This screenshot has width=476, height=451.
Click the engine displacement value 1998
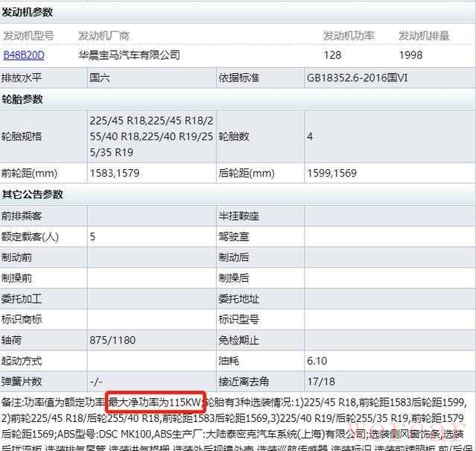point(410,55)
